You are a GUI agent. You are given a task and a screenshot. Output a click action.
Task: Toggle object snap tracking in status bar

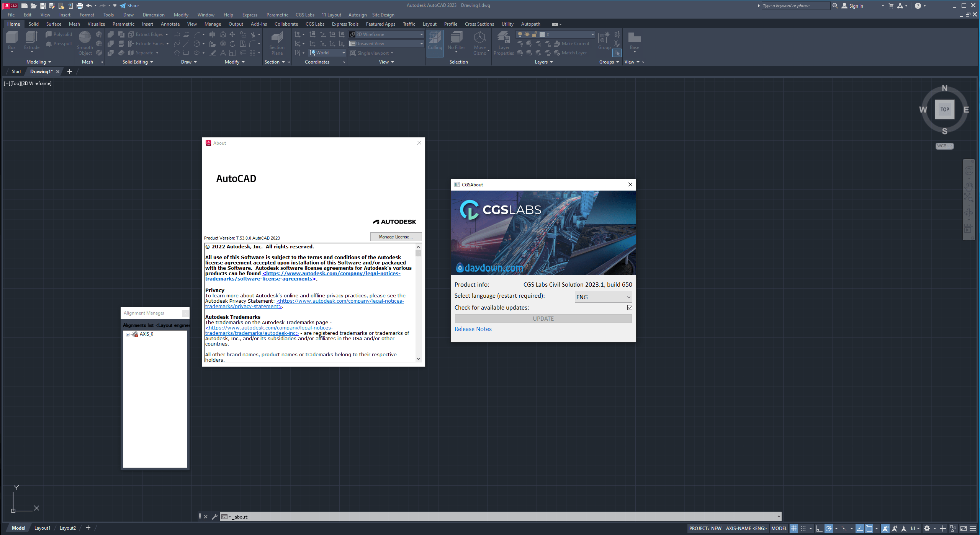(x=860, y=528)
